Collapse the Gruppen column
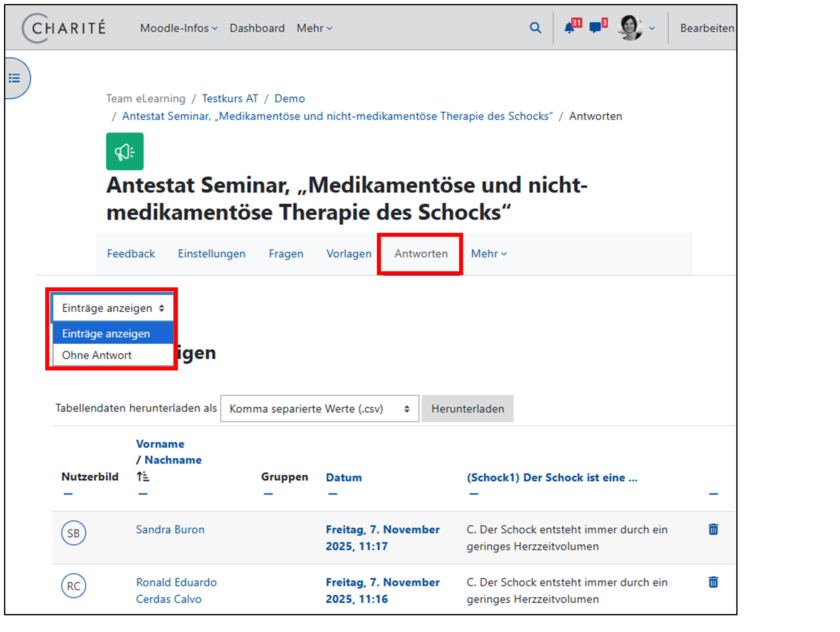This screenshot has width=840, height=632. [268, 494]
